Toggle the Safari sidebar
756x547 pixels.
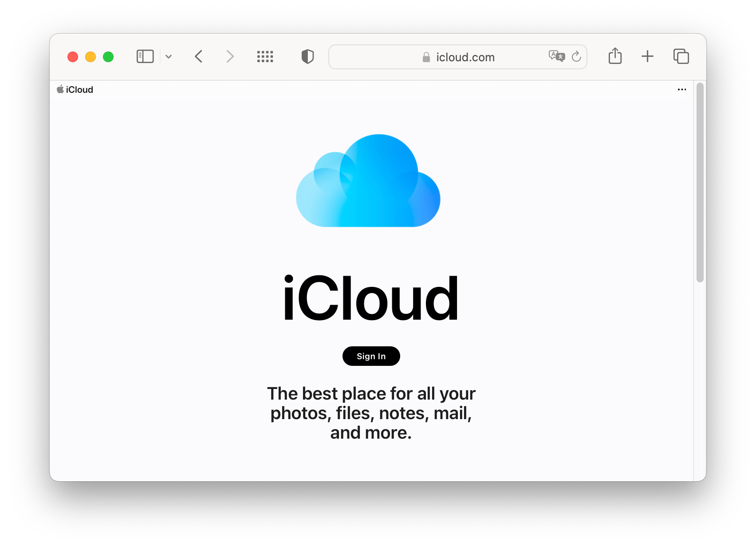pos(145,57)
